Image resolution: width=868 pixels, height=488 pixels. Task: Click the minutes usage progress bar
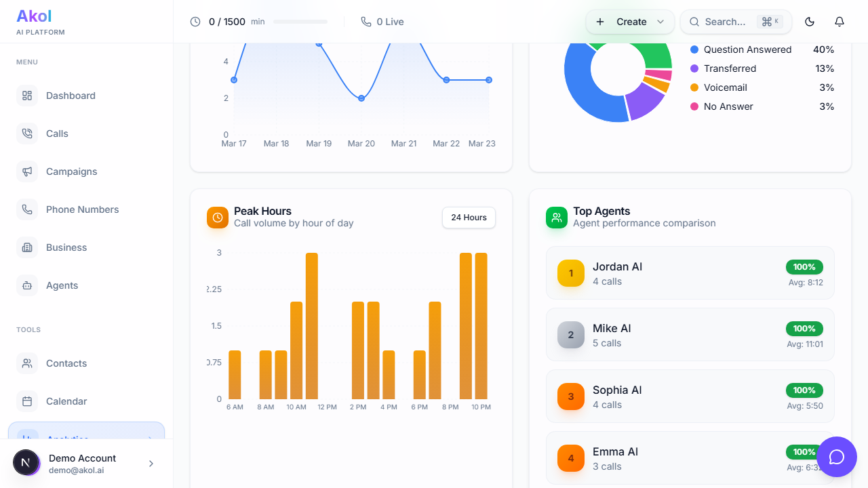pyautogui.click(x=300, y=22)
